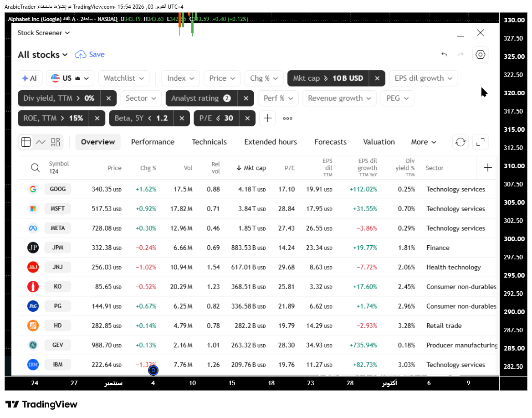Edit the Mkt cap > 10B USD filter
Screen dimensions: 532x418
point(328,78)
